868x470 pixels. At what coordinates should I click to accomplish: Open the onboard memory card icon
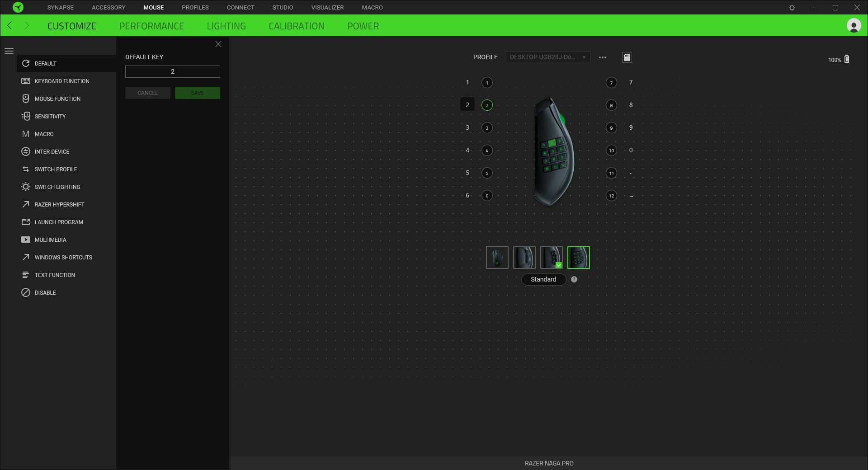click(x=627, y=57)
